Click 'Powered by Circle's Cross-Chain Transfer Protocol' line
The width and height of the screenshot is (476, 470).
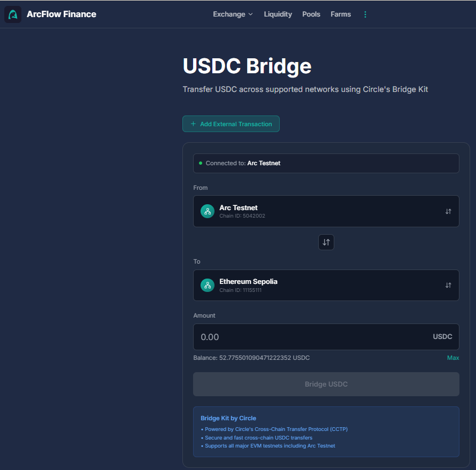tap(274, 429)
